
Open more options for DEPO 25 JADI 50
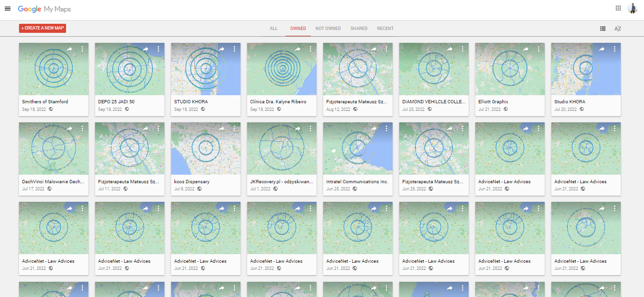coord(158,49)
